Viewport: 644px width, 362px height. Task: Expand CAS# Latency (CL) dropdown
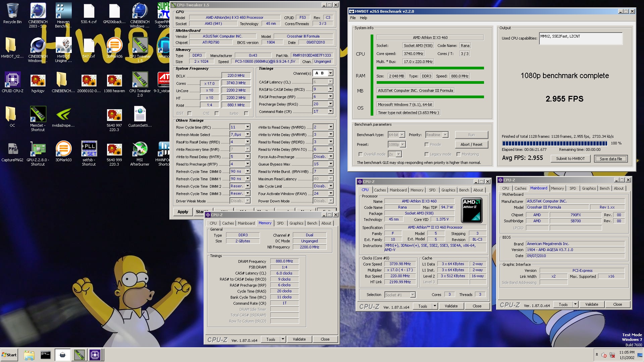tap(330, 82)
